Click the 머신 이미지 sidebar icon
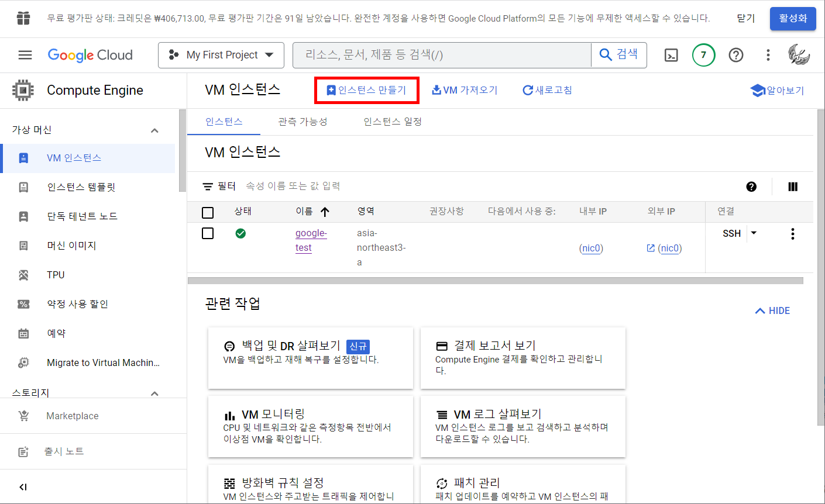 pos(23,246)
